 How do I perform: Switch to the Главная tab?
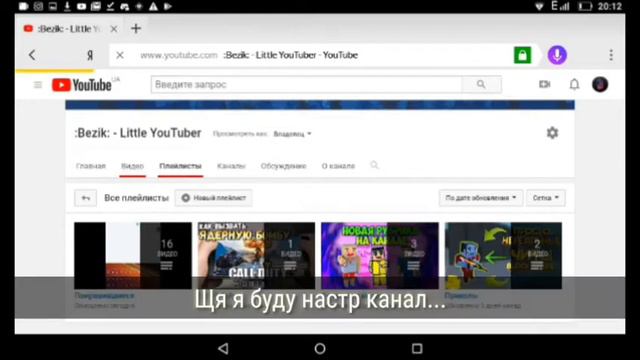[x=91, y=166]
